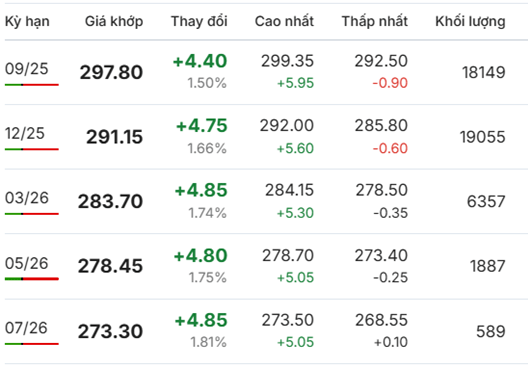This screenshot has width=528, height=368.
Task: Sort by Cao nhất column header
Action: coord(284,21)
